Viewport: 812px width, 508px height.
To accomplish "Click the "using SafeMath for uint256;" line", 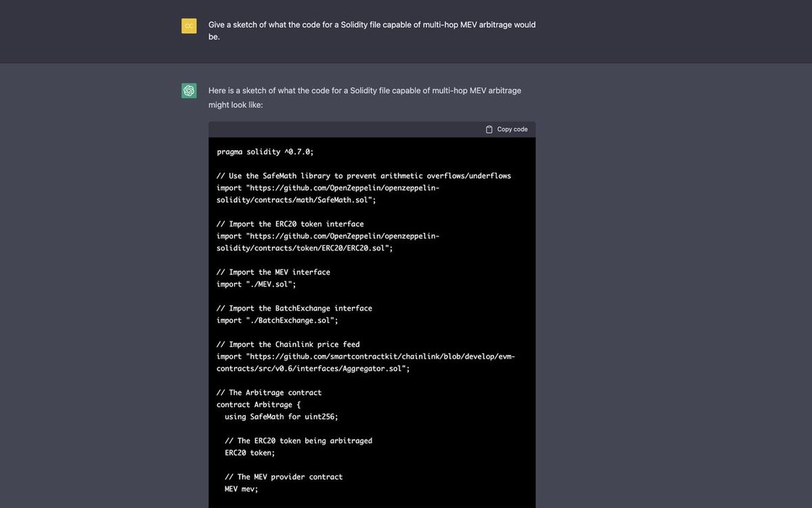I will pyautogui.click(x=281, y=417).
